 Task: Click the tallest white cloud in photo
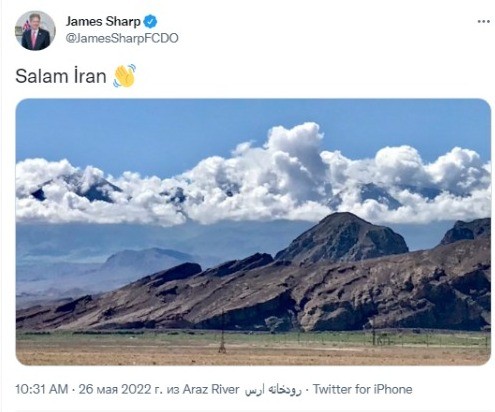point(295,147)
